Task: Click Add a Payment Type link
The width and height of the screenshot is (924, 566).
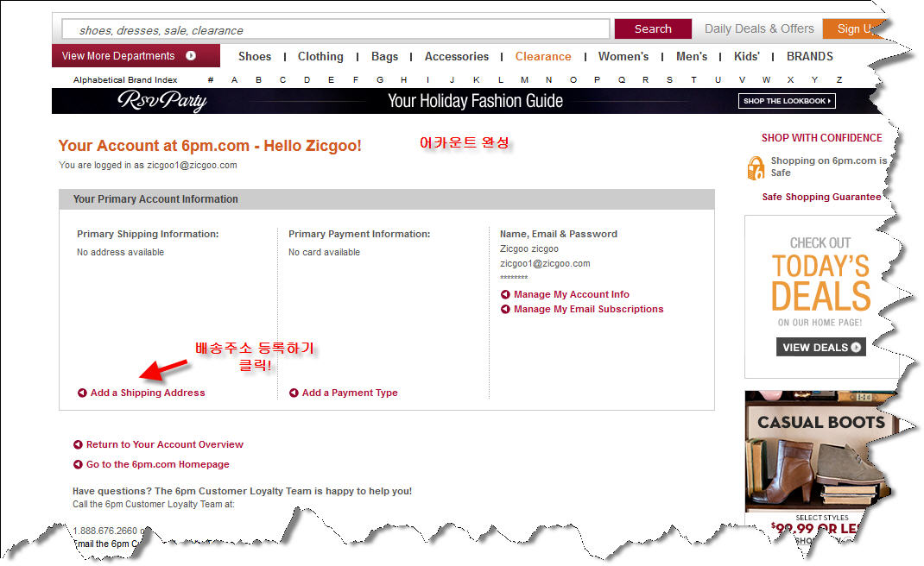Action: [x=350, y=393]
